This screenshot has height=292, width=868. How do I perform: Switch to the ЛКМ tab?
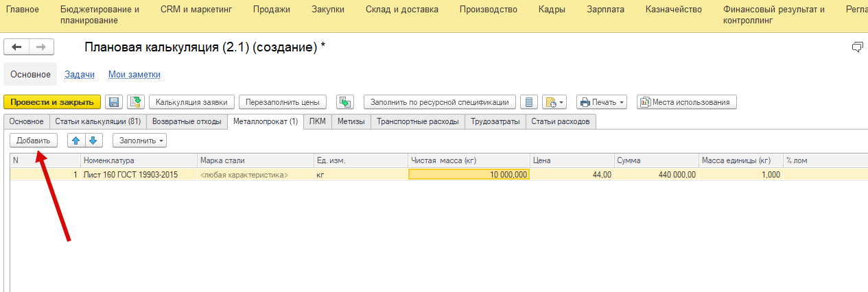(x=318, y=122)
